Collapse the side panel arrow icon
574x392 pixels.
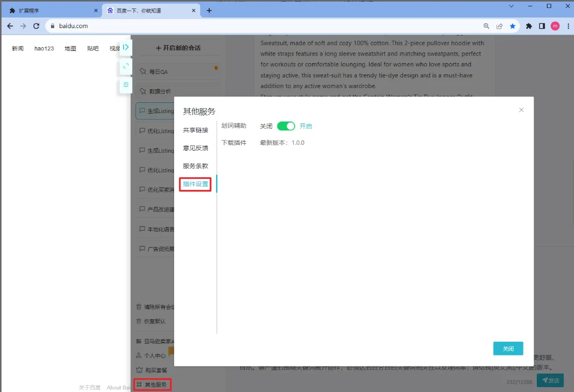coord(125,47)
